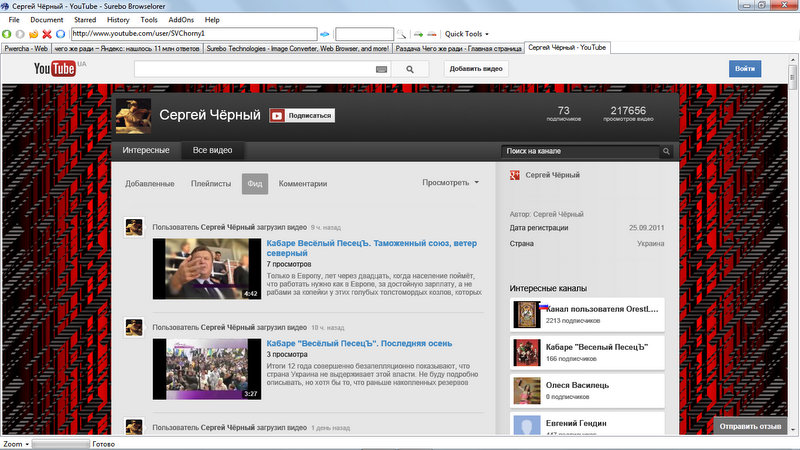Open the Канал пользователя OrestL link
Image resolution: width=800 pixels, height=450 pixels.
click(602, 309)
